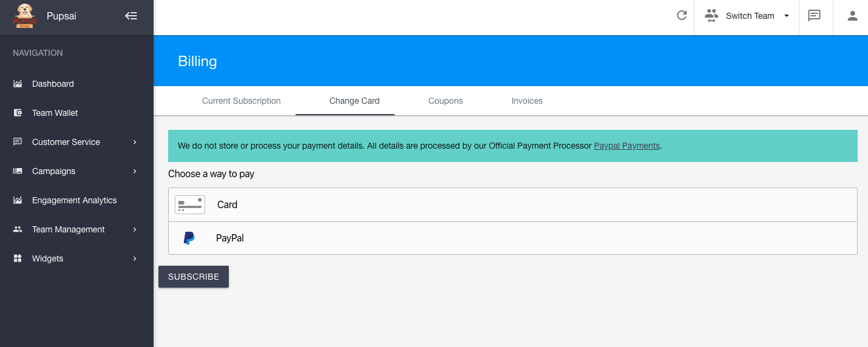The width and height of the screenshot is (868, 347).
Task: Click the refresh icon in top bar
Action: [x=682, y=16]
